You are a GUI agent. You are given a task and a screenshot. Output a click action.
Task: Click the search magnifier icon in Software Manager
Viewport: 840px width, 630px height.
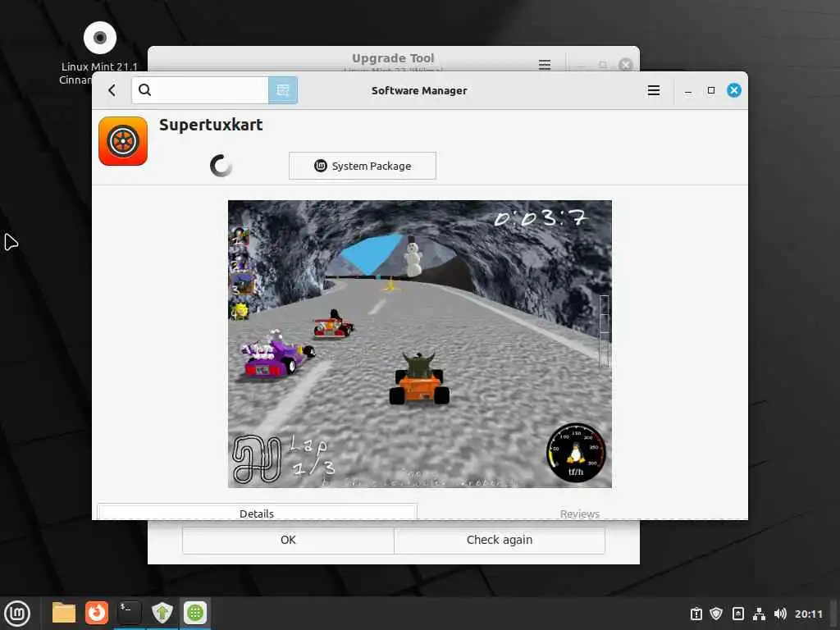(x=144, y=90)
